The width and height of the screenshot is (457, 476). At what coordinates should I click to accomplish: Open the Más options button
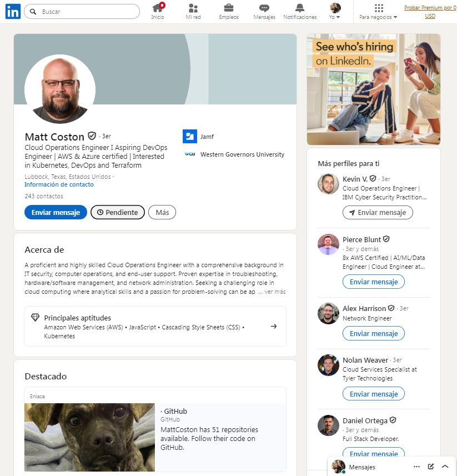(162, 212)
